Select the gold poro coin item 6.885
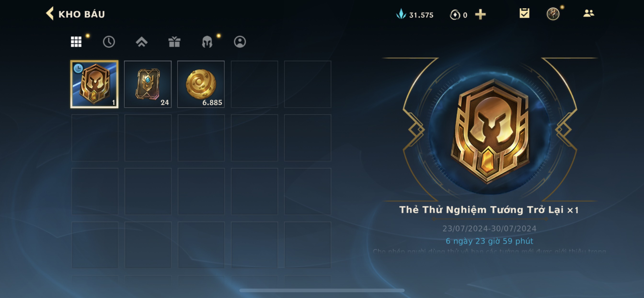The width and height of the screenshot is (644, 298). tap(201, 84)
